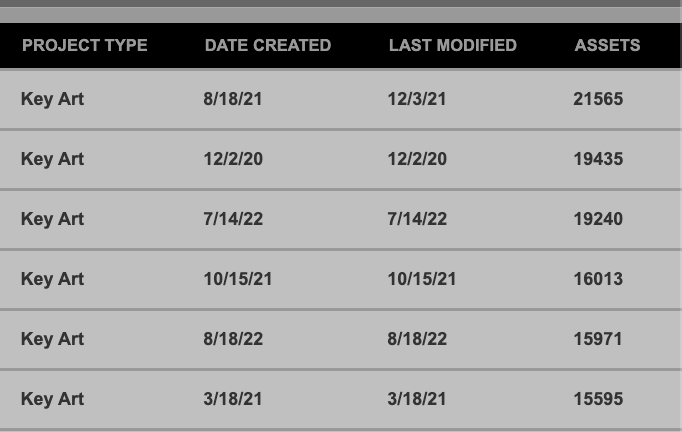Sort by the Project Type column header
This screenshot has width=682, height=432.
pos(84,45)
